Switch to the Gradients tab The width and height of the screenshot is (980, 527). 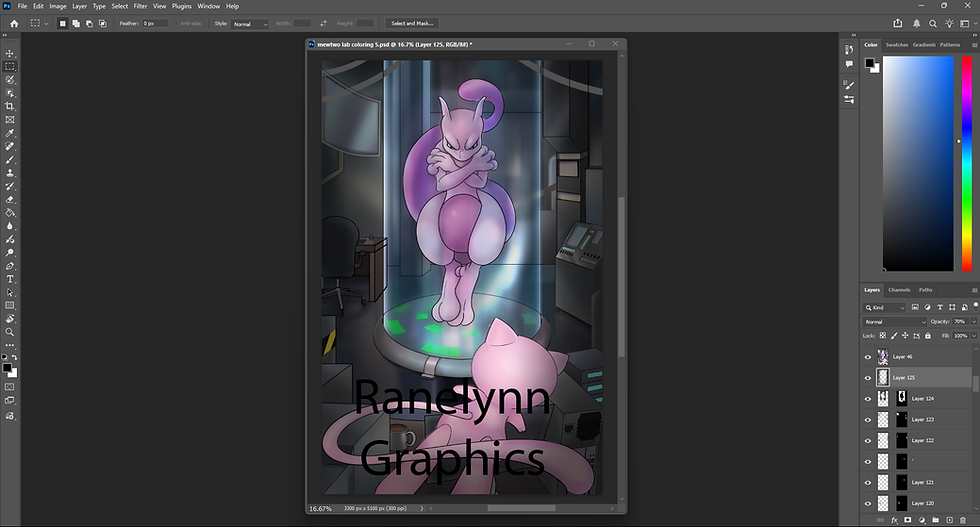[924, 45]
